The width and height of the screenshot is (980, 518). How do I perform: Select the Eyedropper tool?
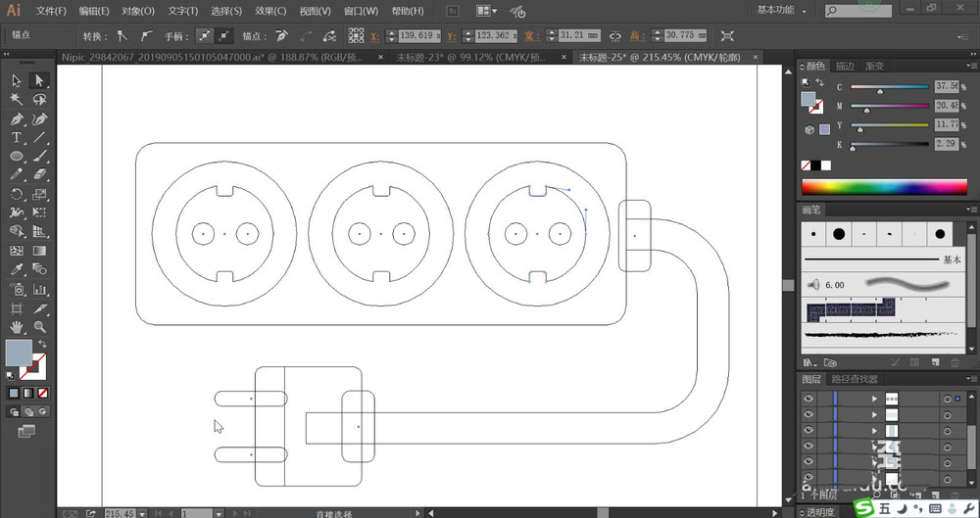tap(17, 270)
